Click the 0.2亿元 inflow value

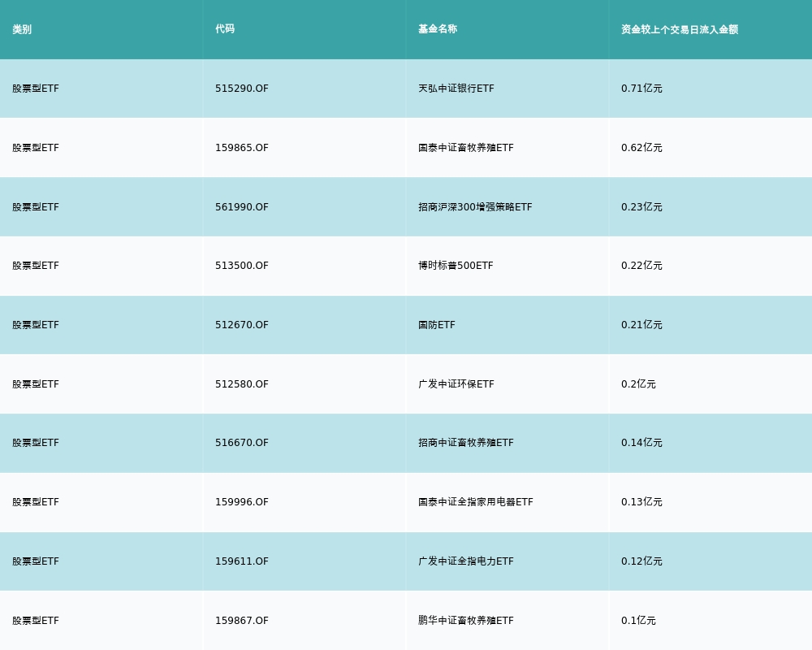click(x=638, y=384)
